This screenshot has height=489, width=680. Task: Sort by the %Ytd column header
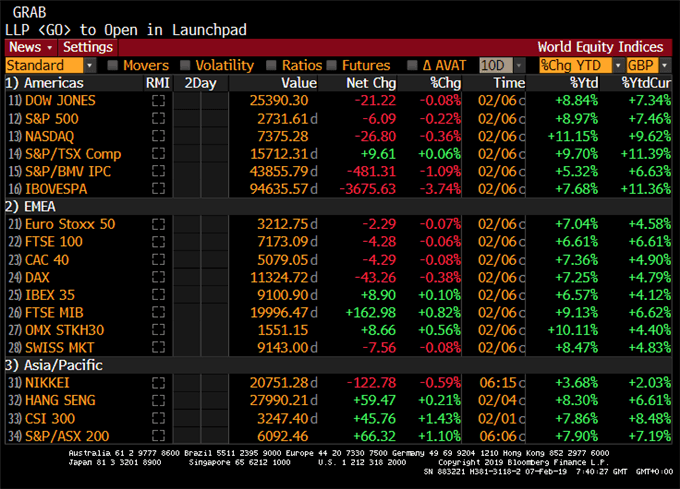click(x=584, y=83)
